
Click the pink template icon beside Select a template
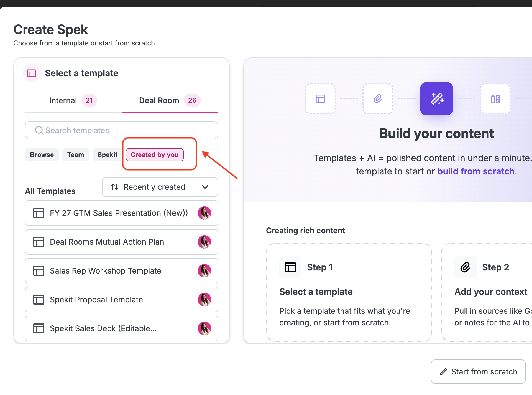[x=32, y=73]
